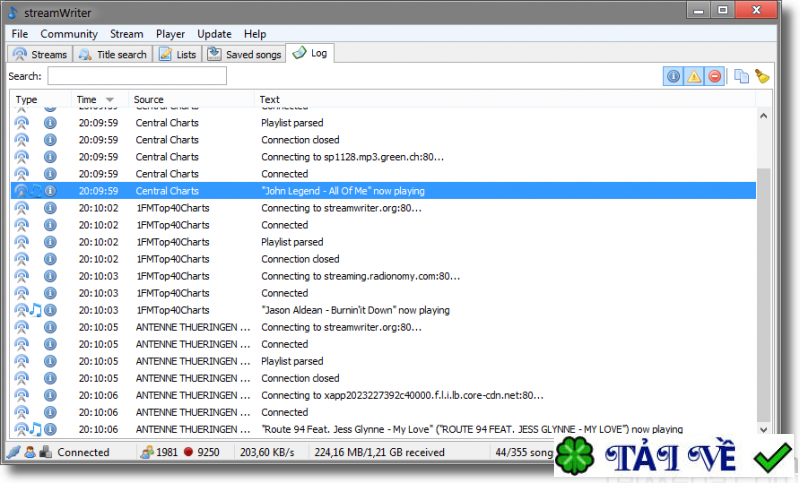The width and height of the screenshot is (800, 483).
Task: Click the 203,60 KB/s speed status
Action: point(267,452)
